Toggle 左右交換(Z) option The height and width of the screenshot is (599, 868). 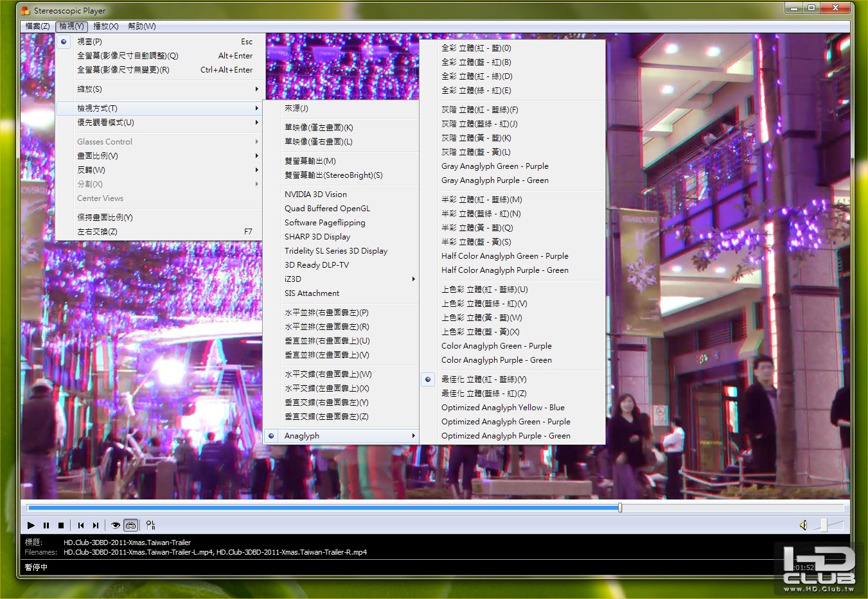click(159, 232)
